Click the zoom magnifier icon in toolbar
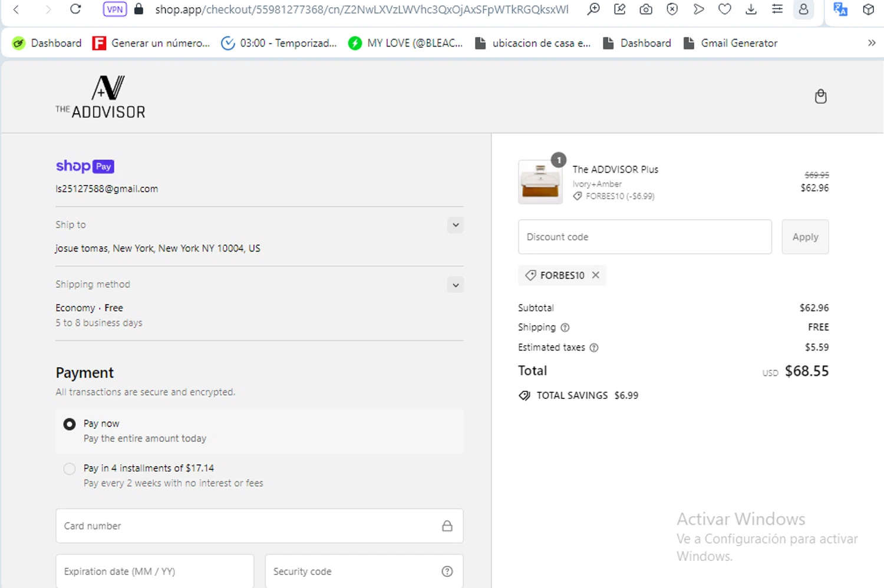This screenshot has height=588, width=884. click(x=593, y=9)
